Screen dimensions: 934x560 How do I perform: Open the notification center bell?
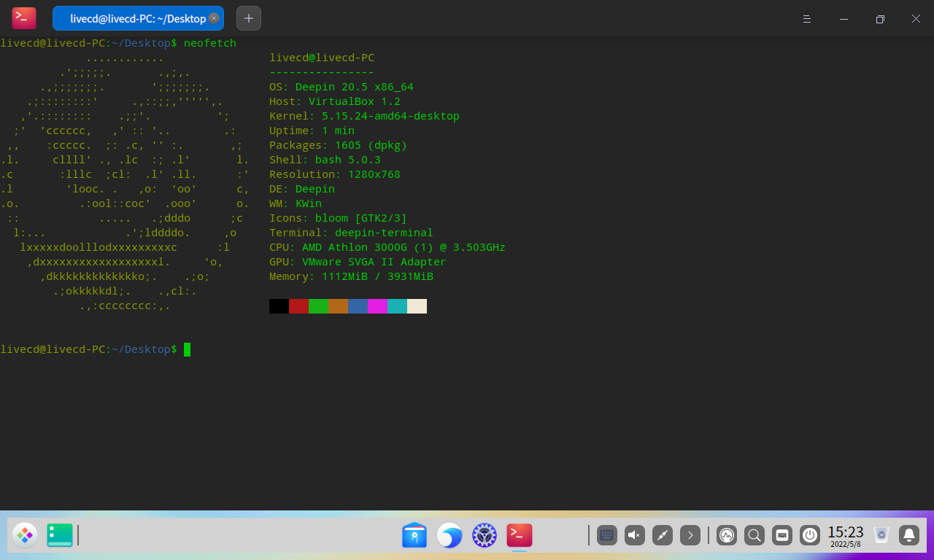pyautogui.click(x=909, y=536)
